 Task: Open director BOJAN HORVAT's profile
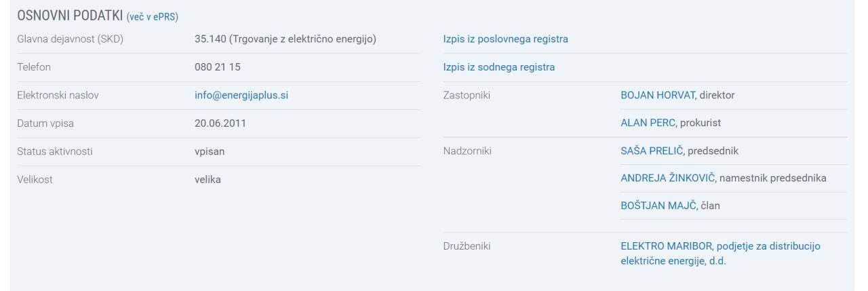(658, 96)
